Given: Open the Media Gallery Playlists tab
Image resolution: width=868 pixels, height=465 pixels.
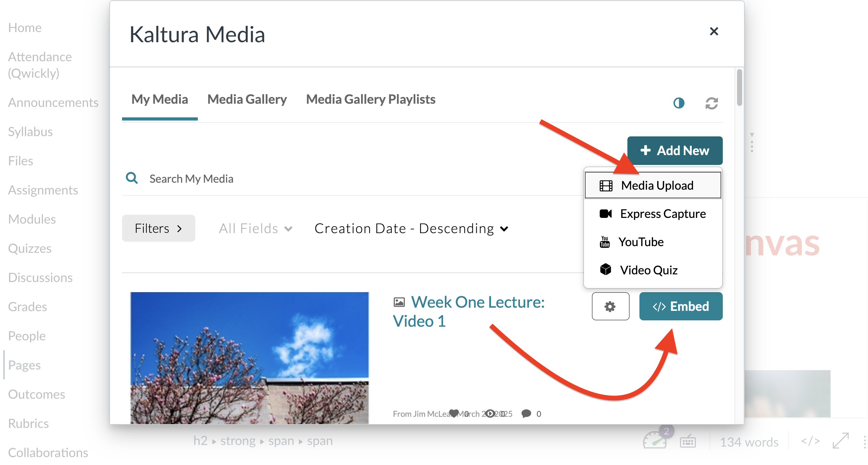Looking at the screenshot, I should tap(370, 99).
